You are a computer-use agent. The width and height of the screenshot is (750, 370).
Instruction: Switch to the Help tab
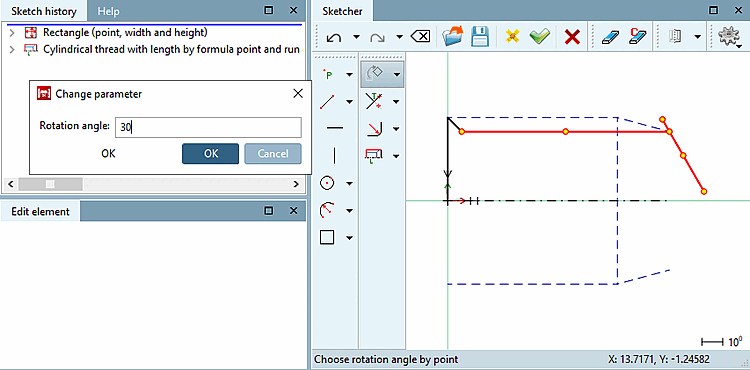point(109,11)
